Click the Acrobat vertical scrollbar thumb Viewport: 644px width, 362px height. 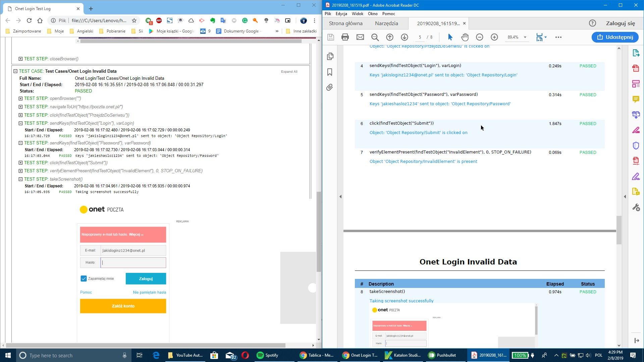[619, 230]
